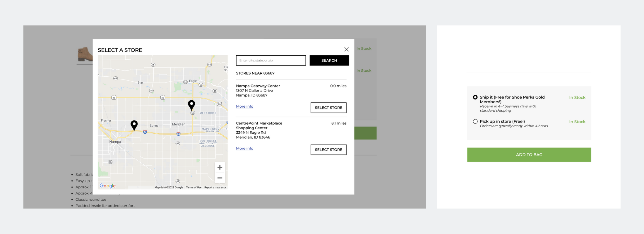
Task: Click the Meridian store map pin
Action: click(191, 105)
